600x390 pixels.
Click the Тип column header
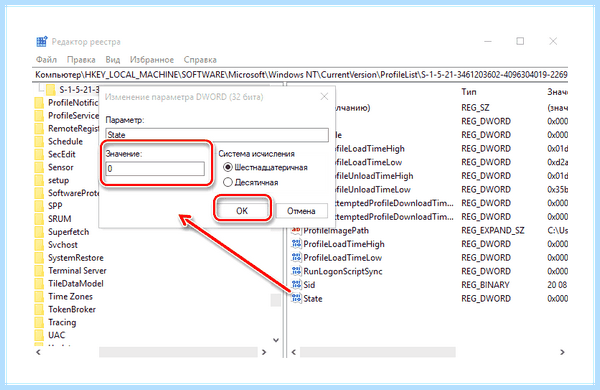[469, 92]
